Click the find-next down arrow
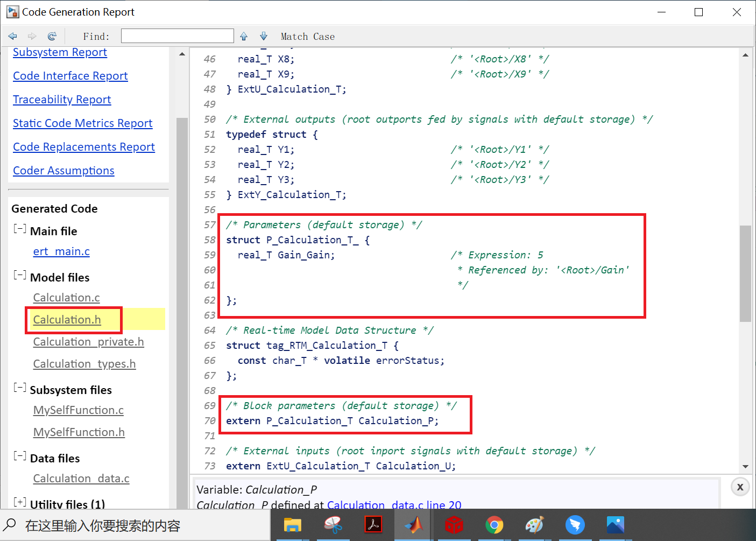 (x=264, y=36)
